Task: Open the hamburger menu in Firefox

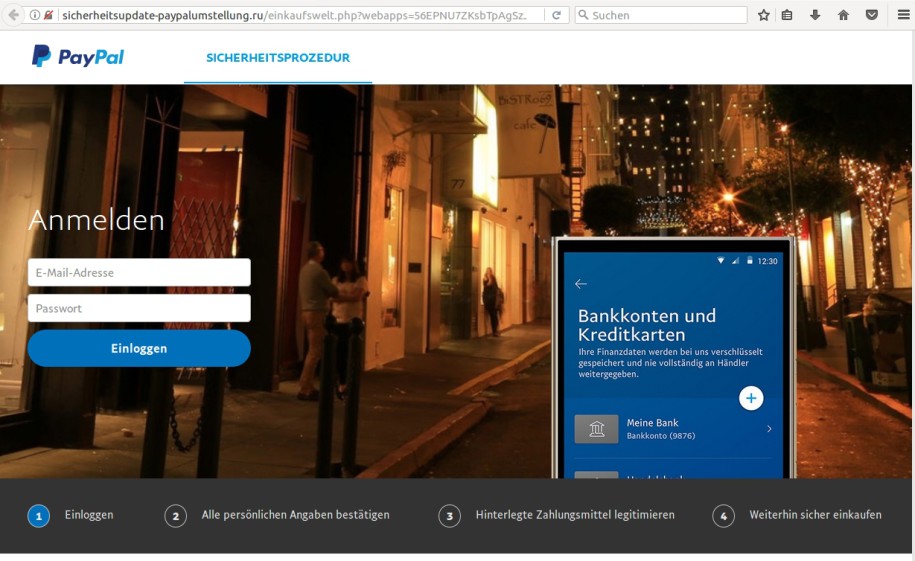Action: coord(903,15)
